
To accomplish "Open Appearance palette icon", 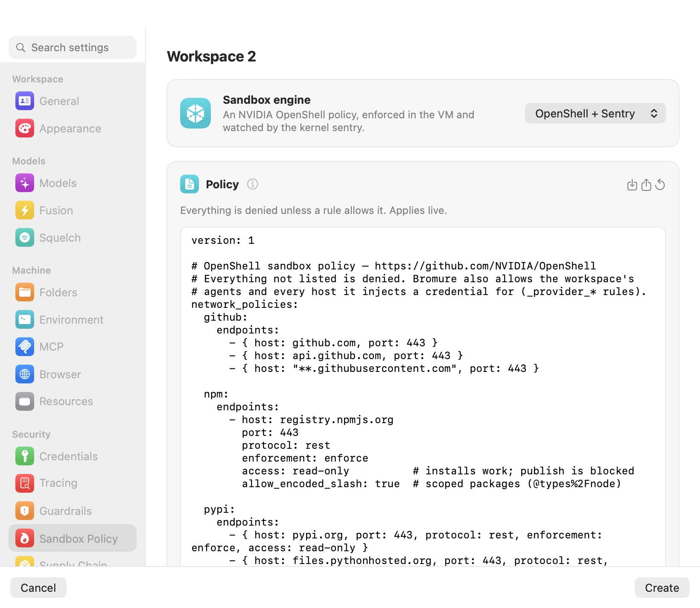I will pos(25,129).
